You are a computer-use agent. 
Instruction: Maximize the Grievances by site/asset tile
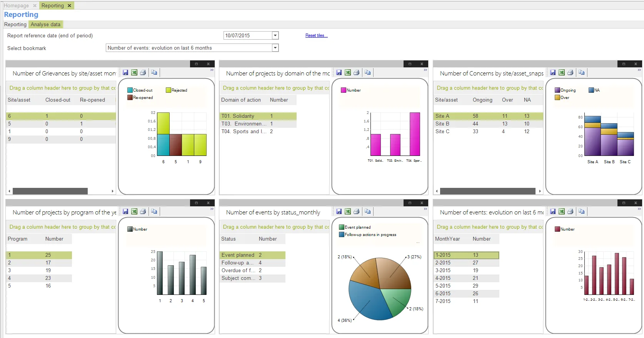click(x=196, y=64)
